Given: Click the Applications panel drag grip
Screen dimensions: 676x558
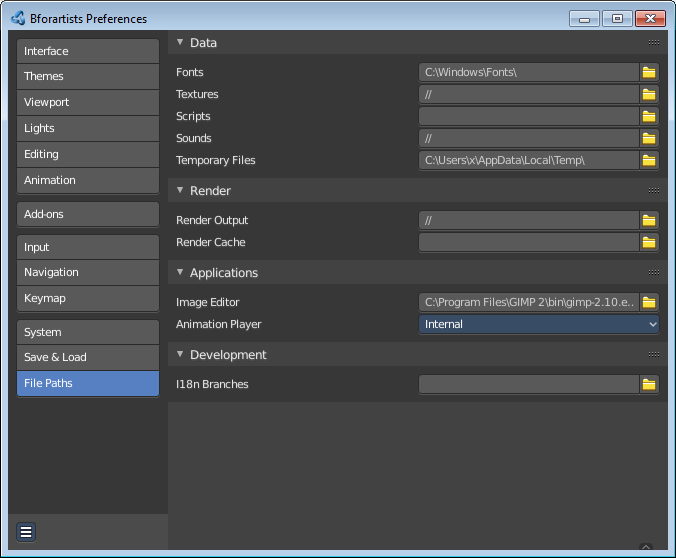Looking at the screenshot, I should [x=654, y=273].
